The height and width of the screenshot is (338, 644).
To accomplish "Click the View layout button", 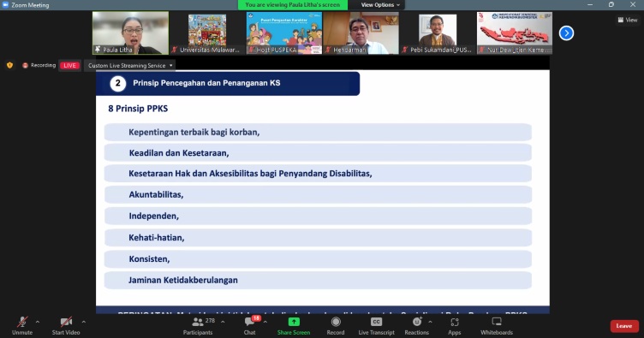I will coord(628,20).
